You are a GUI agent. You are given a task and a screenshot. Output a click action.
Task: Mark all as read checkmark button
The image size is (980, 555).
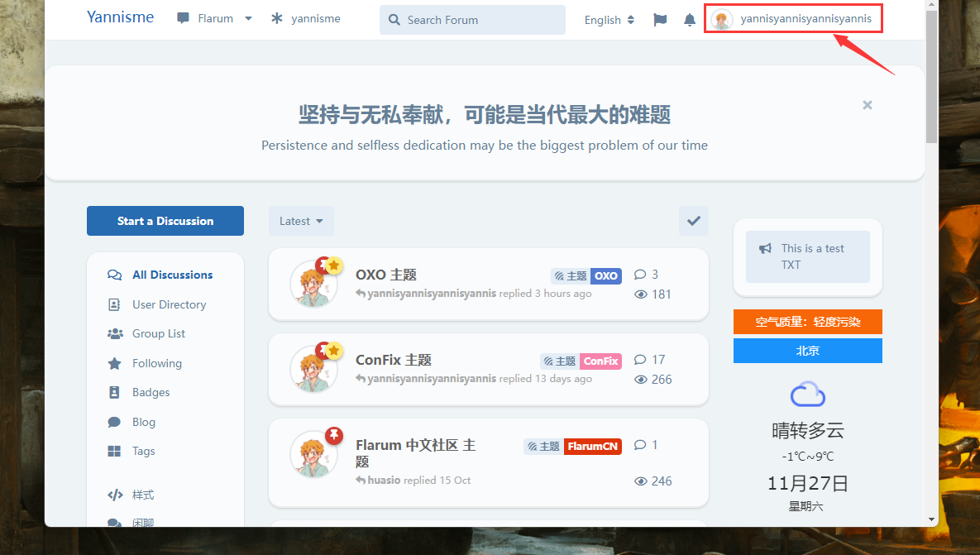(x=694, y=221)
